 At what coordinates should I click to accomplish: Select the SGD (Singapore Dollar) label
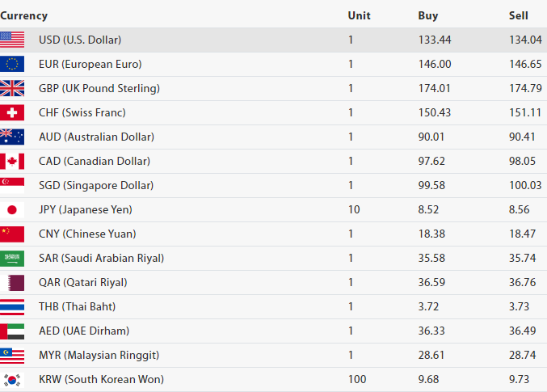pos(96,185)
